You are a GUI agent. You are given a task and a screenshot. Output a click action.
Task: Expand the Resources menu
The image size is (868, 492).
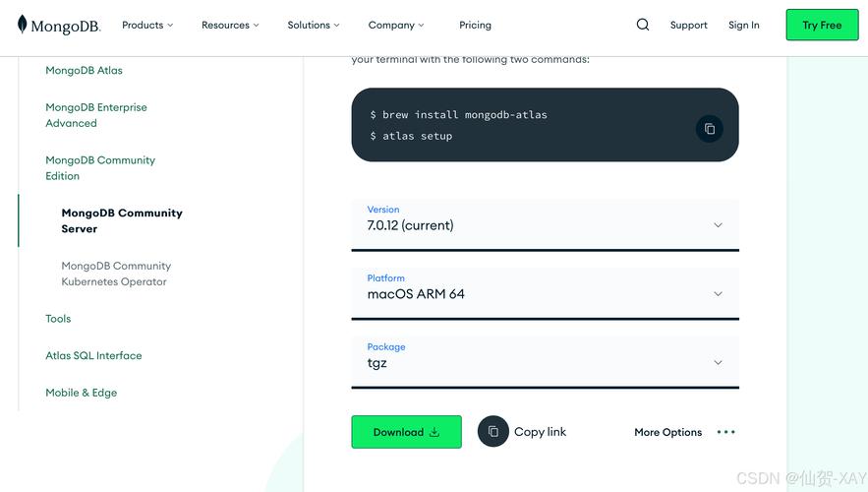pos(230,25)
